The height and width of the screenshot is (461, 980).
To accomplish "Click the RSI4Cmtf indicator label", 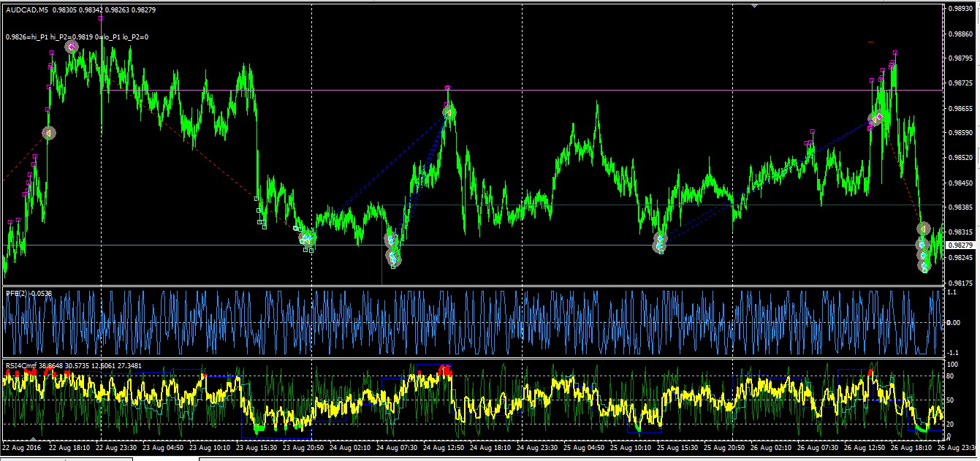I will tap(72, 365).
